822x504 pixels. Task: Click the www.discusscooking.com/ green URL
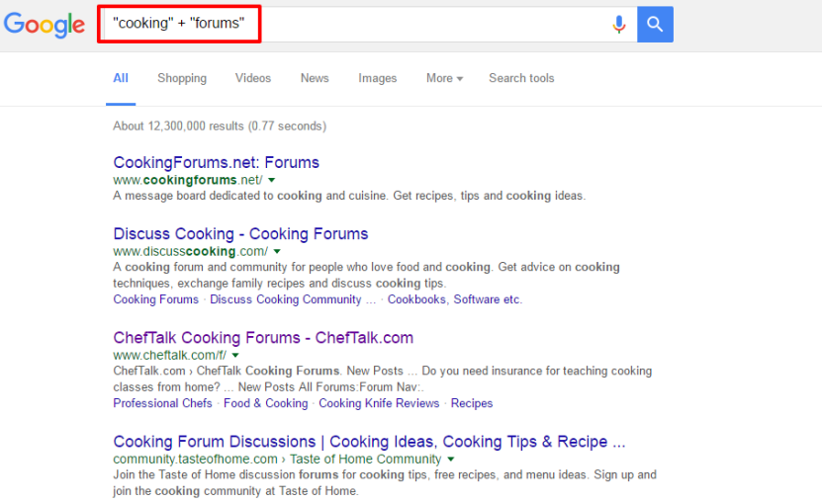[x=190, y=251]
